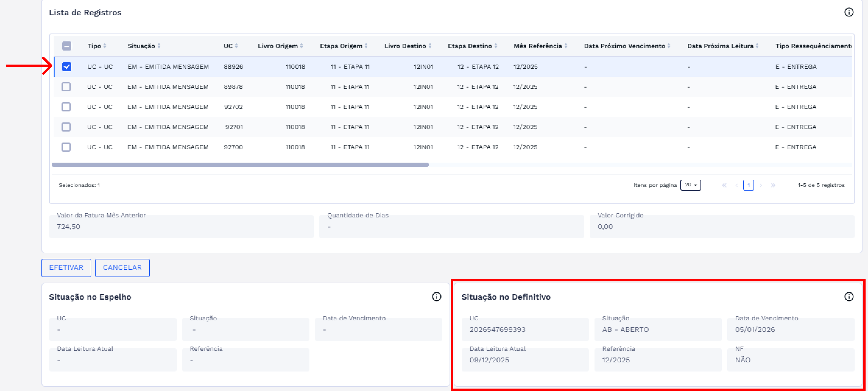Click the Valor Corrigido field
Image resolution: width=868 pixels, height=391 pixels.
click(722, 226)
